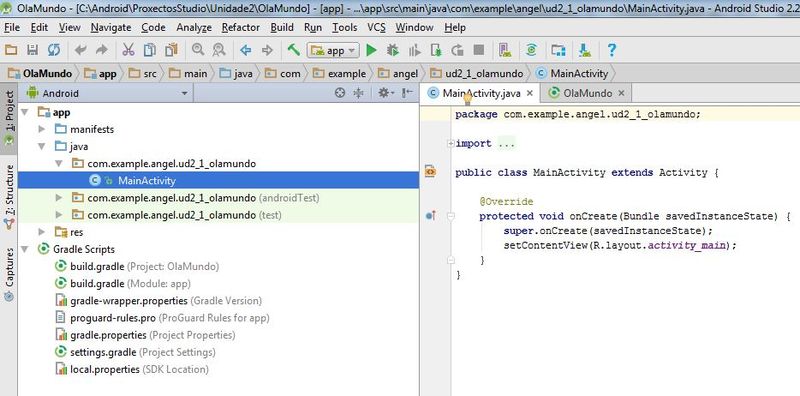The width and height of the screenshot is (800, 396).
Task: Open the Refactor menu
Action: point(241,28)
